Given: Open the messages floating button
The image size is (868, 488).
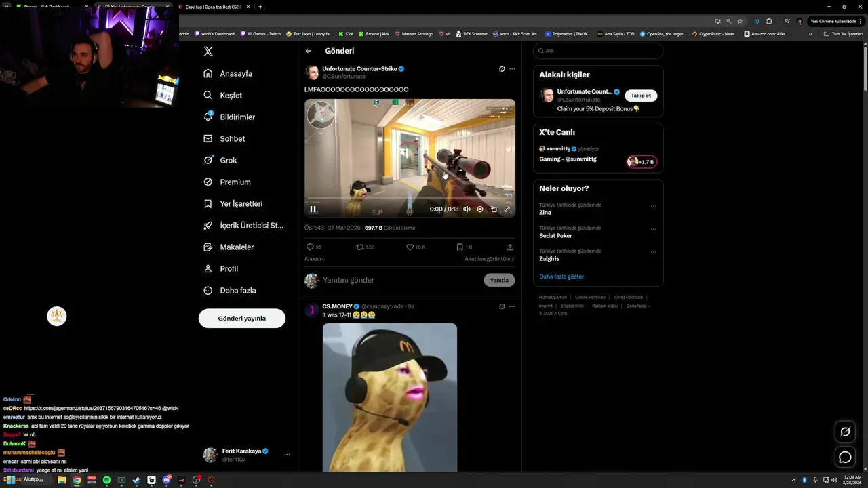Looking at the screenshot, I should point(845,457).
